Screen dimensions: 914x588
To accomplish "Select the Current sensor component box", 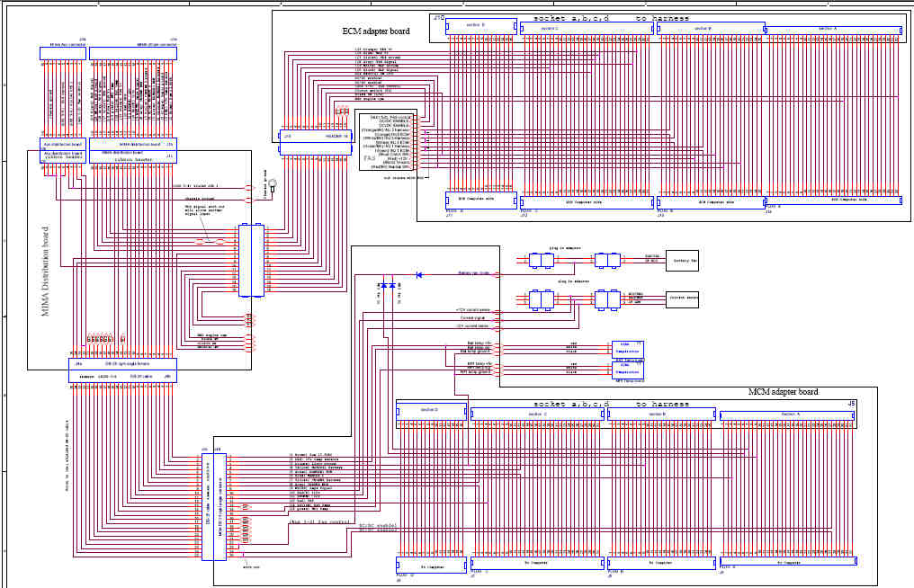I will [682, 299].
